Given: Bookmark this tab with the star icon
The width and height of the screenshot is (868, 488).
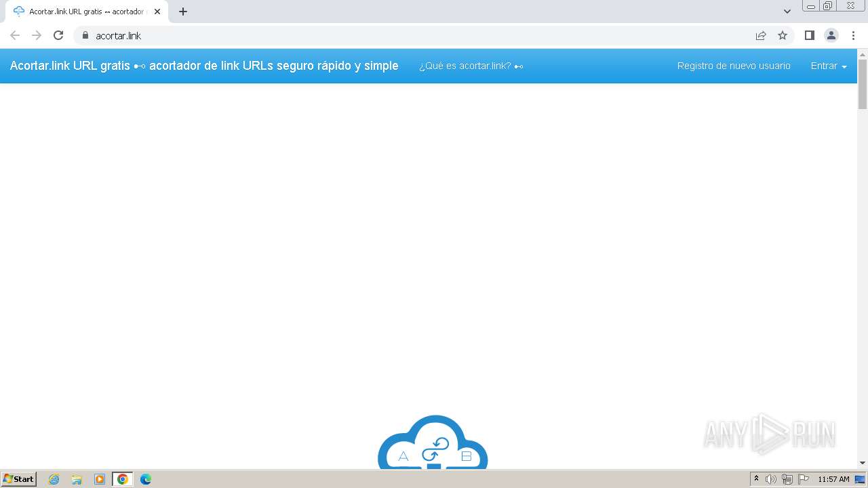Looking at the screenshot, I should point(783,35).
